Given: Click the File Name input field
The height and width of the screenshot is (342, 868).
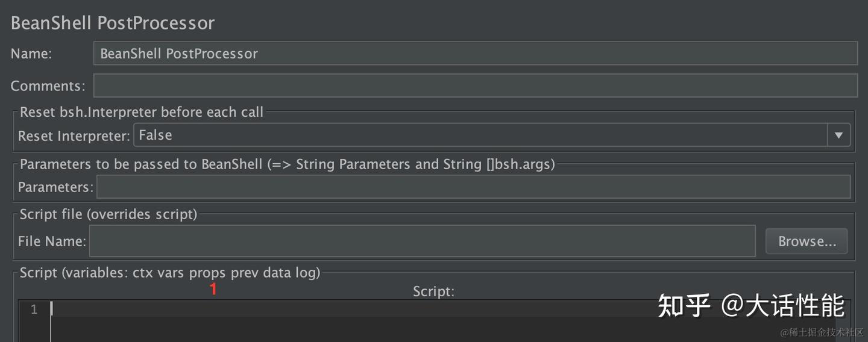Looking at the screenshot, I should [422, 241].
